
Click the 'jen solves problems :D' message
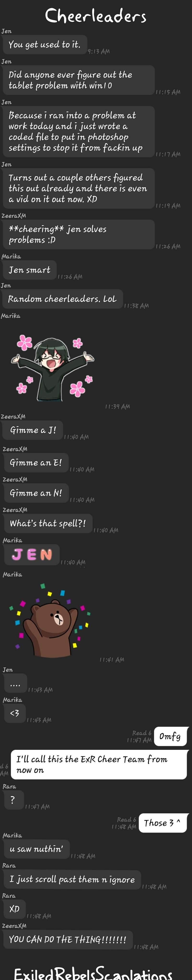click(78, 234)
